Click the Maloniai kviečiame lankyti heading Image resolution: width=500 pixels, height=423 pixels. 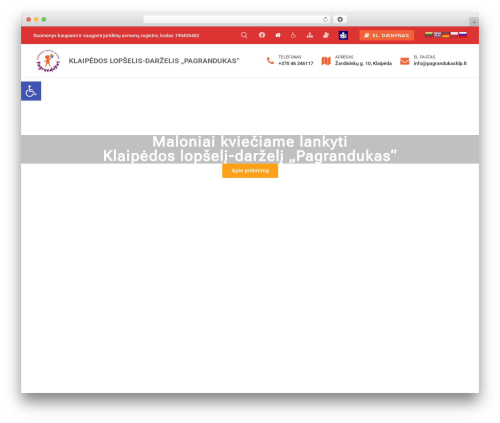pyautogui.click(x=250, y=142)
